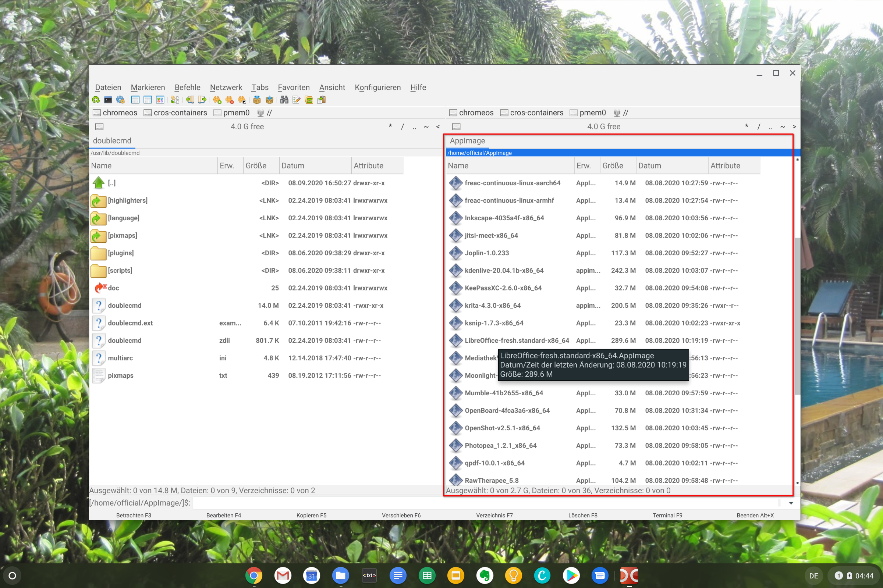Screen dimensions: 883x588
Task: Select the [plugins] folder row
Action: tap(246, 253)
